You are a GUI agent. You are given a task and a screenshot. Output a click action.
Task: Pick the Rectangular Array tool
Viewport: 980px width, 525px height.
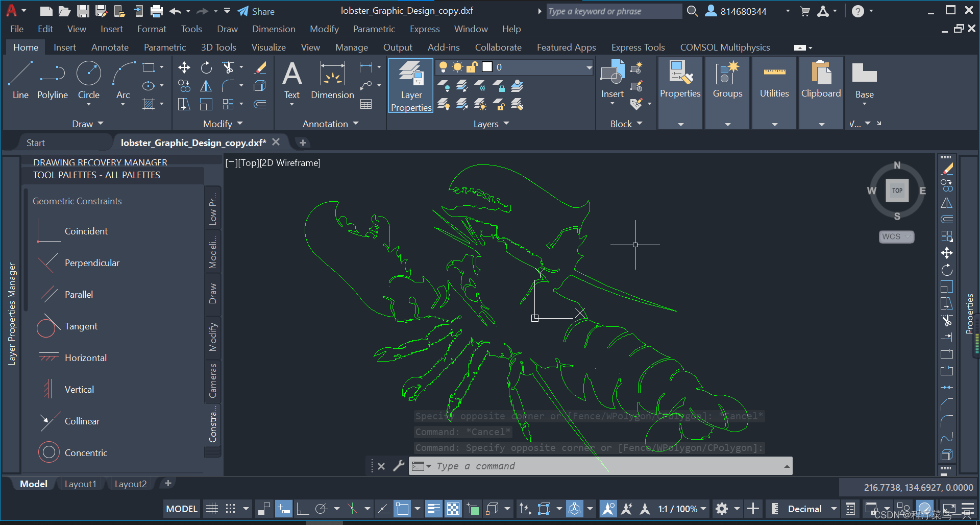pos(228,104)
